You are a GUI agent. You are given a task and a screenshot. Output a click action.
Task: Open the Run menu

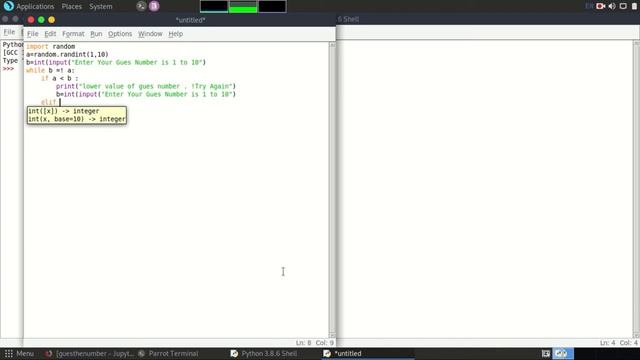click(96, 34)
